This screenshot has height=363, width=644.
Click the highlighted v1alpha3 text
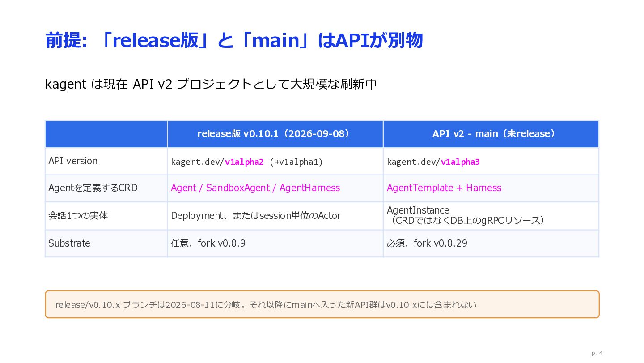(460, 162)
